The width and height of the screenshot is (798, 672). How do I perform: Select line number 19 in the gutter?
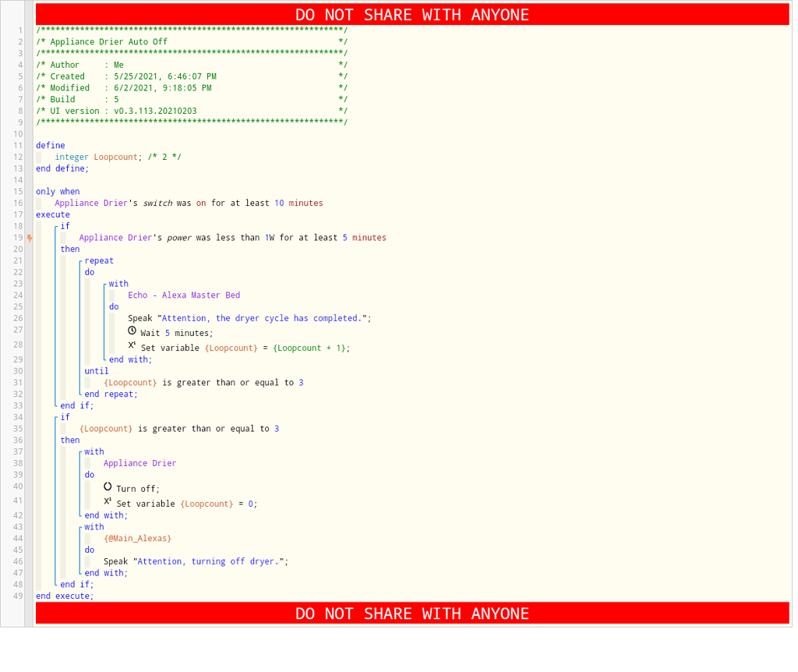click(x=18, y=237)
